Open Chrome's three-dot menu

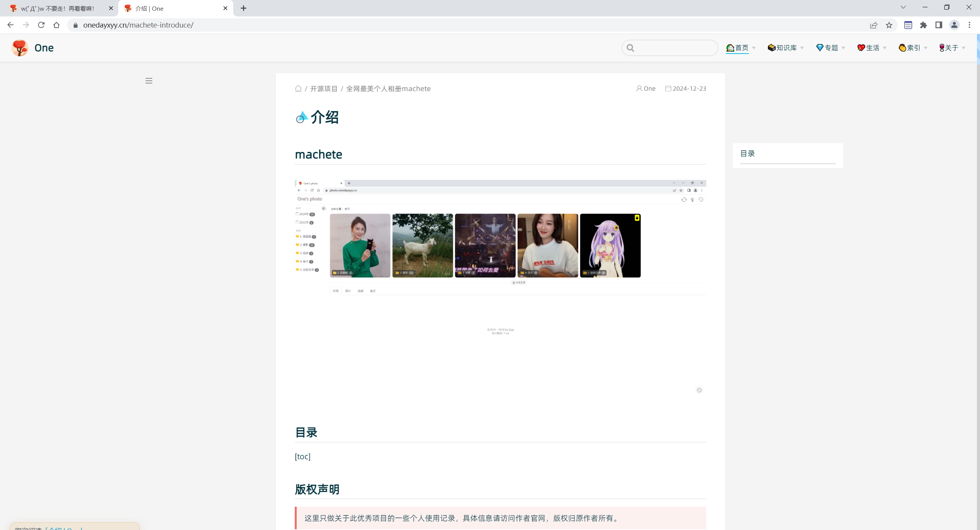pos(969,25)
